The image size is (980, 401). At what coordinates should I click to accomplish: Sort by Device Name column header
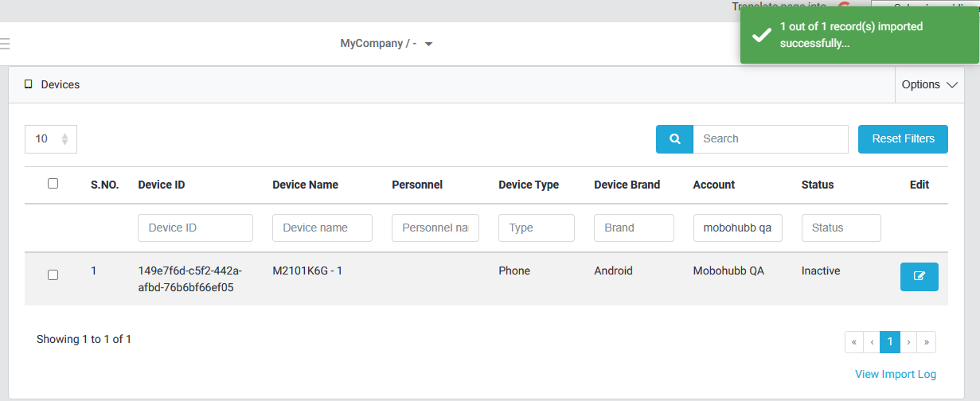pyautogui.click(x=305, y=185)
